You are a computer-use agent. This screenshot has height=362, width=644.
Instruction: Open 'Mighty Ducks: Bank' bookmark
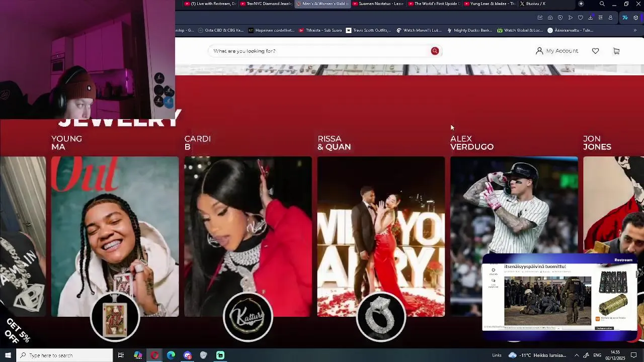(469, 30)
